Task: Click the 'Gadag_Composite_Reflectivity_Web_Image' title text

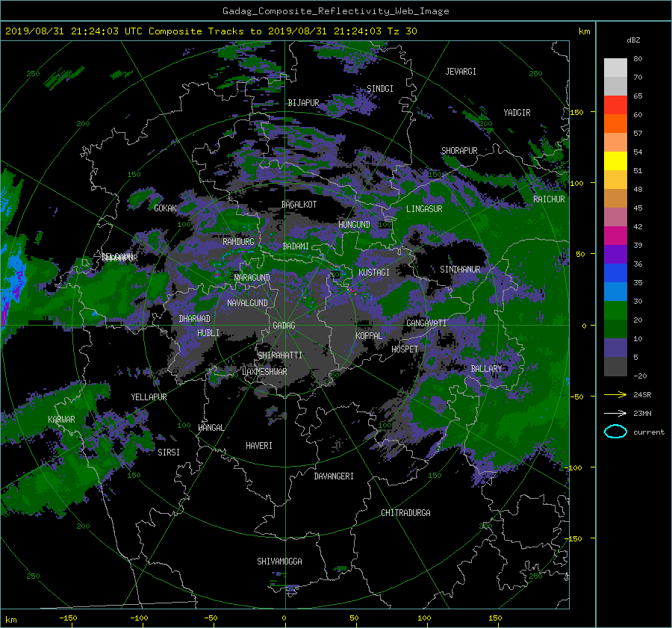Action: (x=335, y=11)
